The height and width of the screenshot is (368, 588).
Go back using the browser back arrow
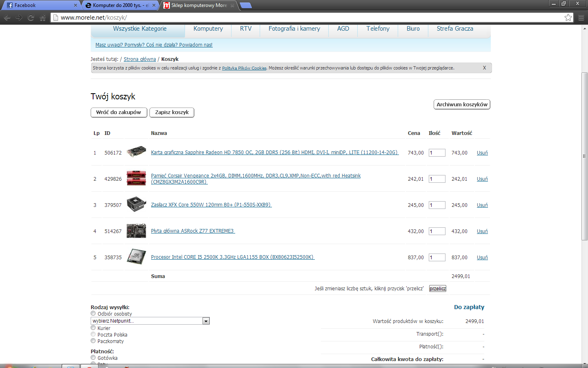(x=7, y=18)
